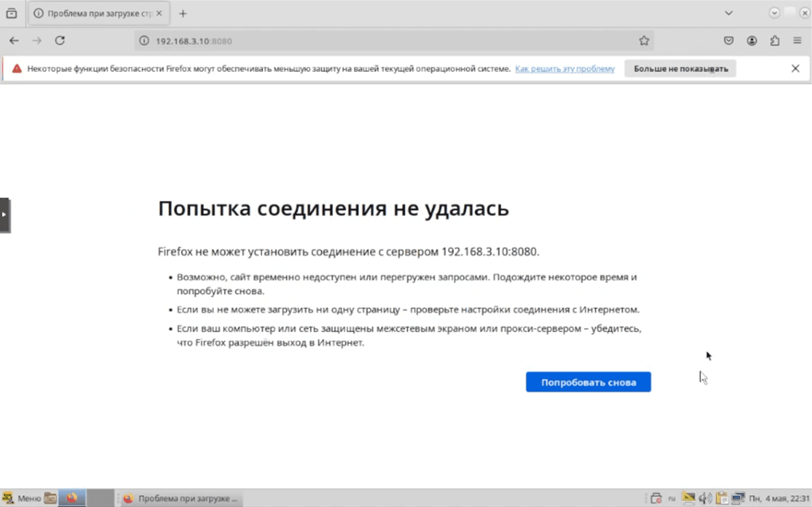Click the bullet text about "межсетевым экраном"
The image size is (812, 507).
(x=409, y=336)
